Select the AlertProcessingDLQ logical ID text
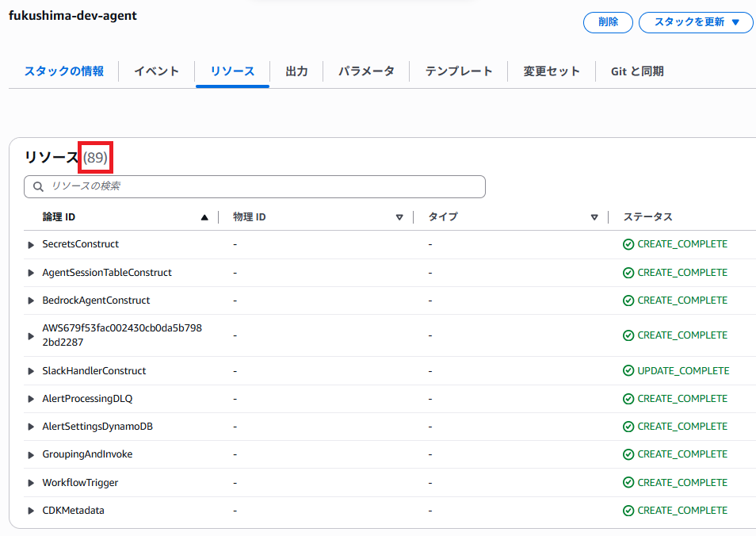756x536 pixels. tap(87, 399)
